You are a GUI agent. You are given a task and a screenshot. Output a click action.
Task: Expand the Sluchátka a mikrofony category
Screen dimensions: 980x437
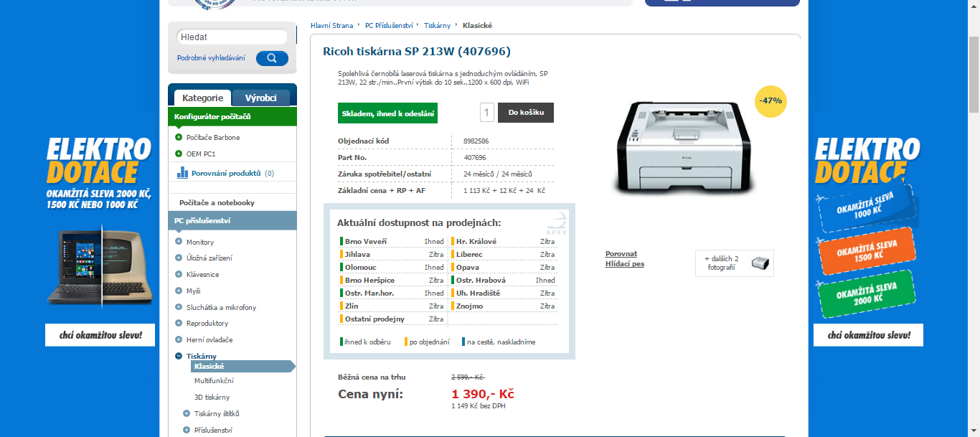179,307
